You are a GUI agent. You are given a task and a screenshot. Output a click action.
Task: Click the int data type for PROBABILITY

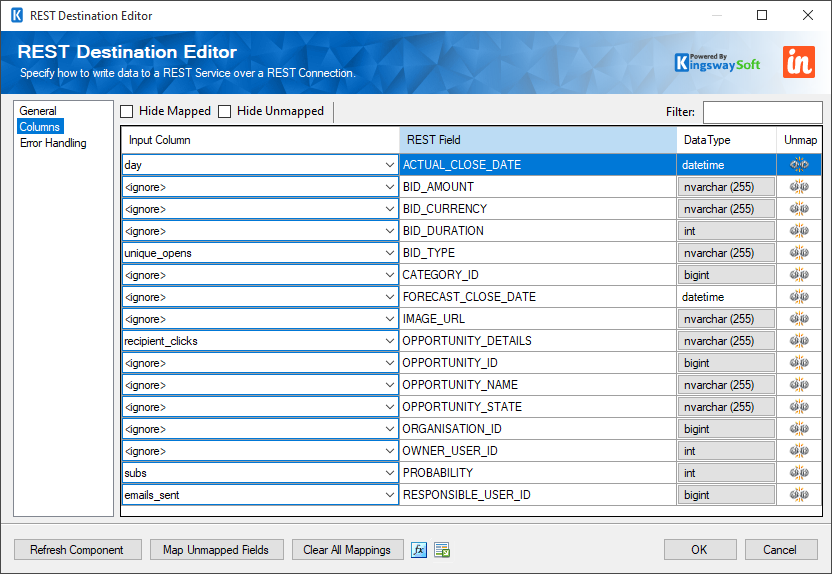coord(726,473)
